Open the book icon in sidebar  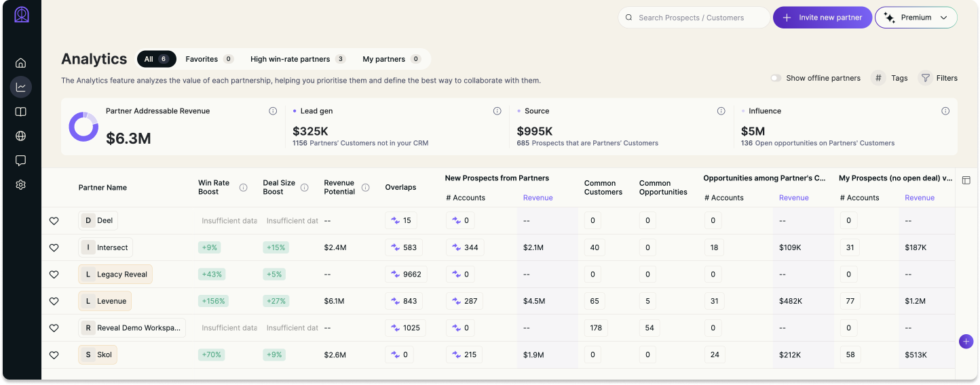pos(21,112)
